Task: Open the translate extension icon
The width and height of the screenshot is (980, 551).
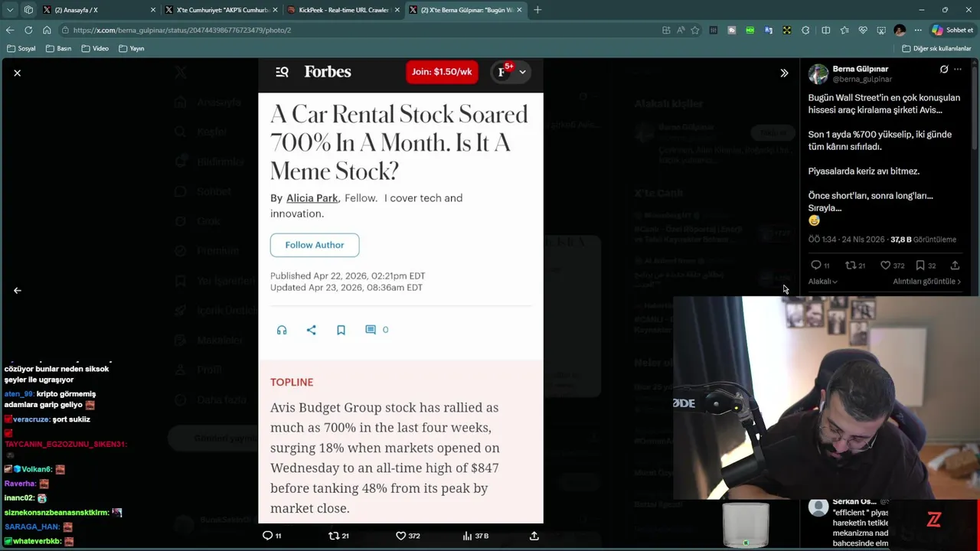Action: coord(768,30)
